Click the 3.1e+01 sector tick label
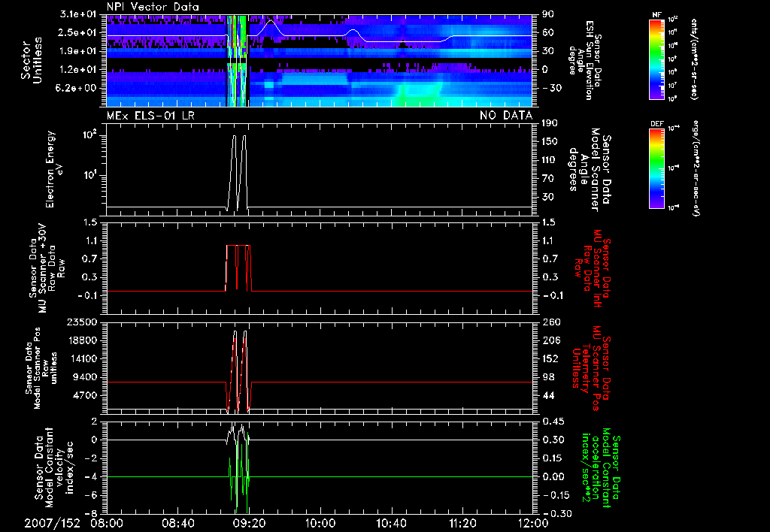The height and width of the screenshot is (532, 770). 77,14
